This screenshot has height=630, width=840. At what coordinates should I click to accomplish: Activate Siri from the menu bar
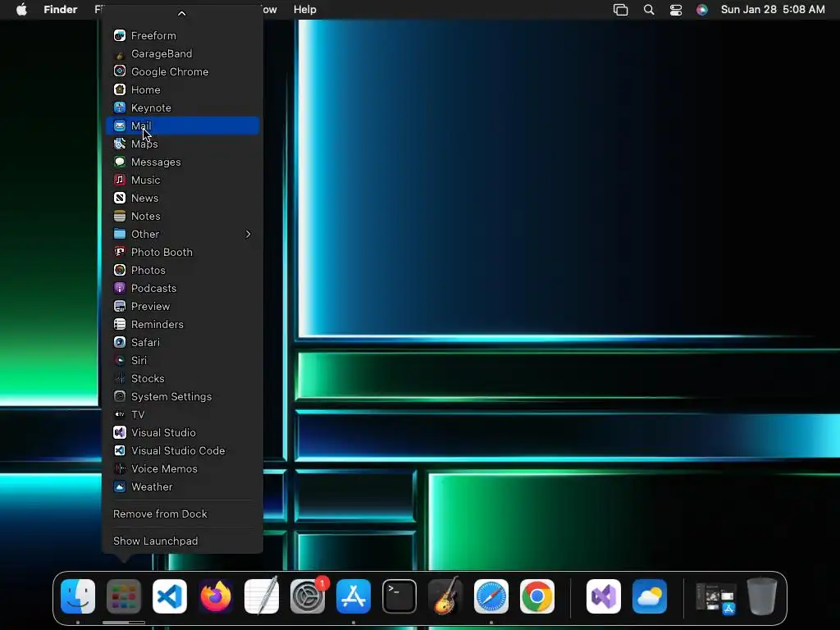click(x=702, y=10)
